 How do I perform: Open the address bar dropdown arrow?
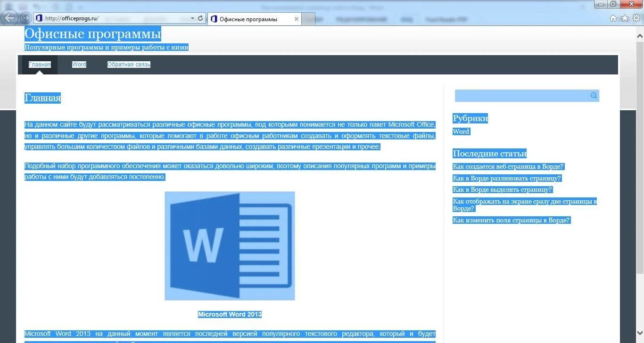tap(192, 18)
